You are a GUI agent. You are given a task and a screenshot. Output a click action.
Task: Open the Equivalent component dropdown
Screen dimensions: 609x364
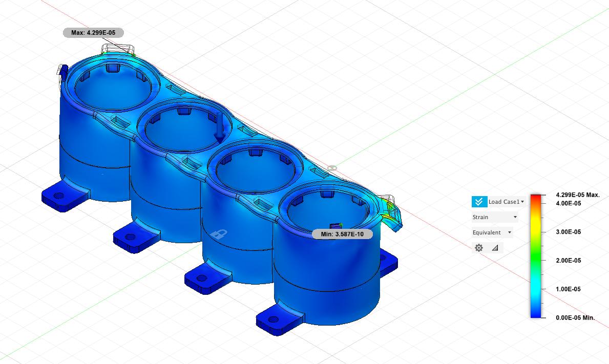pos(492,232)
